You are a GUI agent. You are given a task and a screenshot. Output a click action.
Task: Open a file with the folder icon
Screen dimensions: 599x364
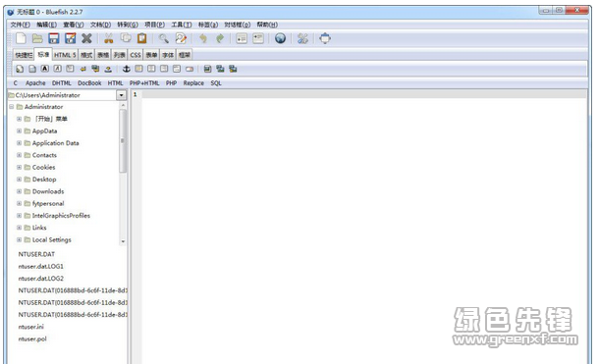click(37, 38)
